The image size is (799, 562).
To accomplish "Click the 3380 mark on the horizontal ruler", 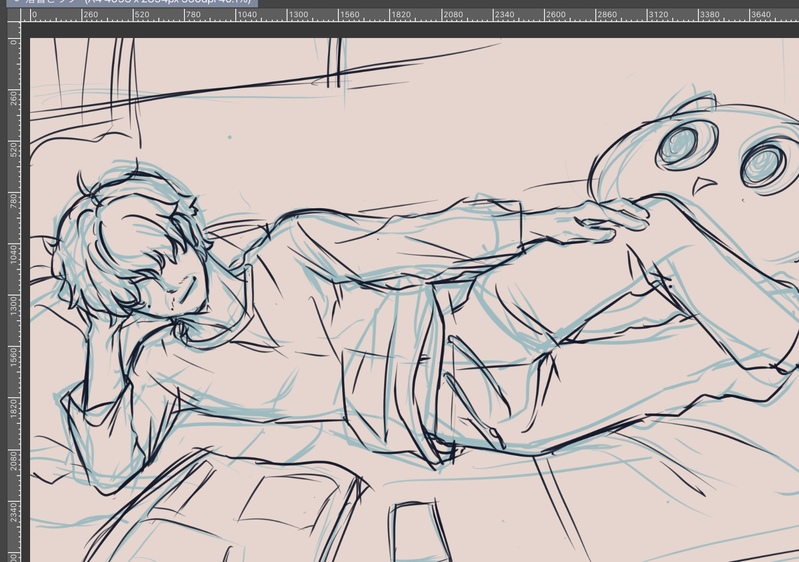I will [x=709, y=15].
